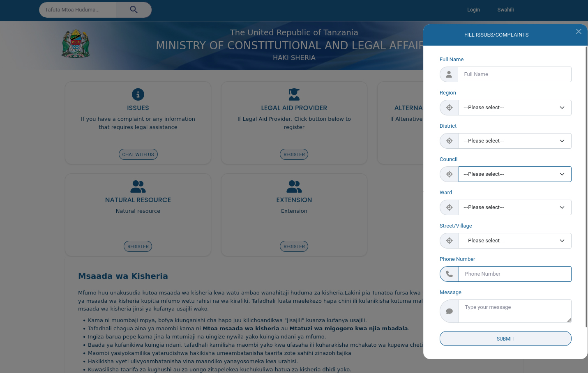Click the info icon above ISSUES
The width and height of the screenshot is (588, 373).
tap(138, 94)
